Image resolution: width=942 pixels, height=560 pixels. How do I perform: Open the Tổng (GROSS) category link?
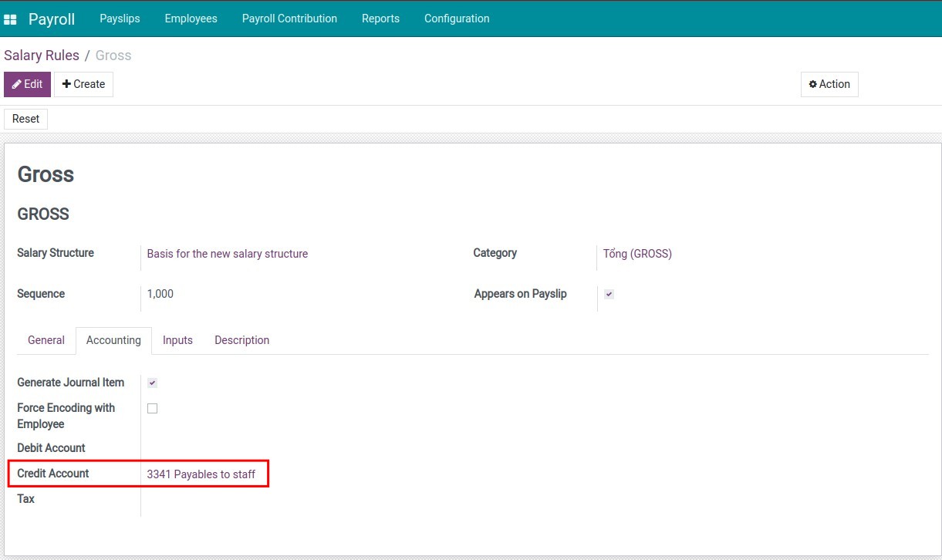637,254
